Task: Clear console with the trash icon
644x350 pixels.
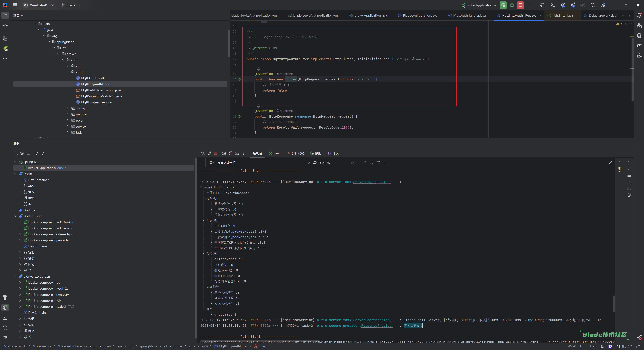Action: pyautogui.click(x=629, y=195)
